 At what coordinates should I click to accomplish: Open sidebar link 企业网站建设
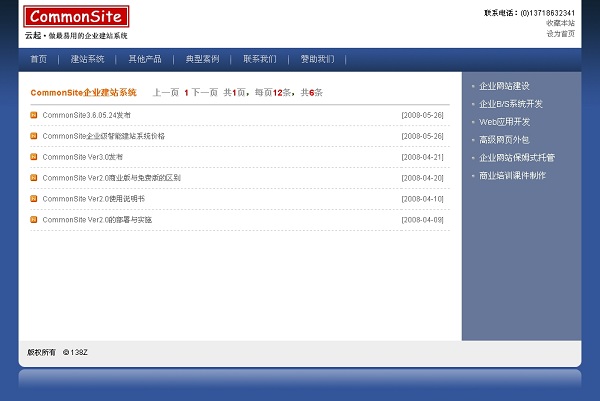click(504, 86)
